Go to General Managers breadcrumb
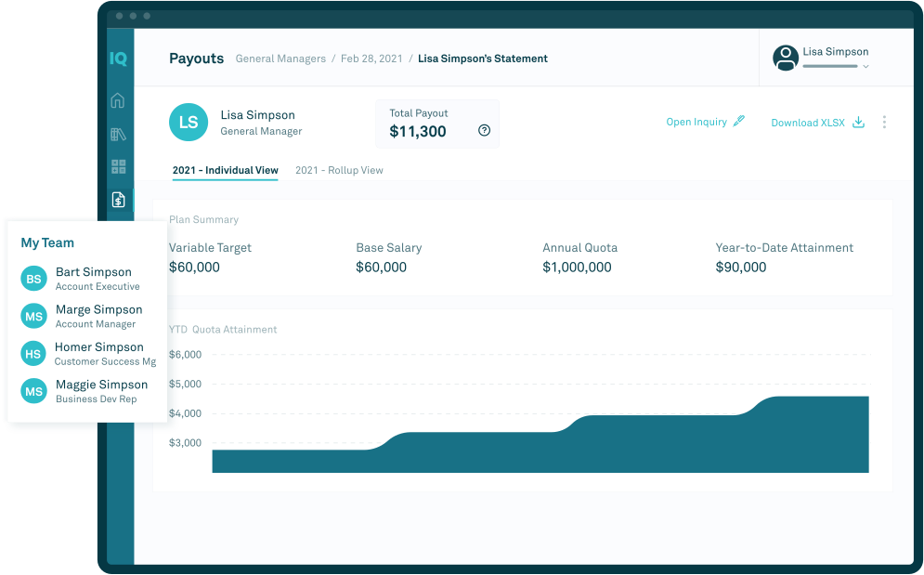This screenshot has width=924, height=575. pos(280,59)
